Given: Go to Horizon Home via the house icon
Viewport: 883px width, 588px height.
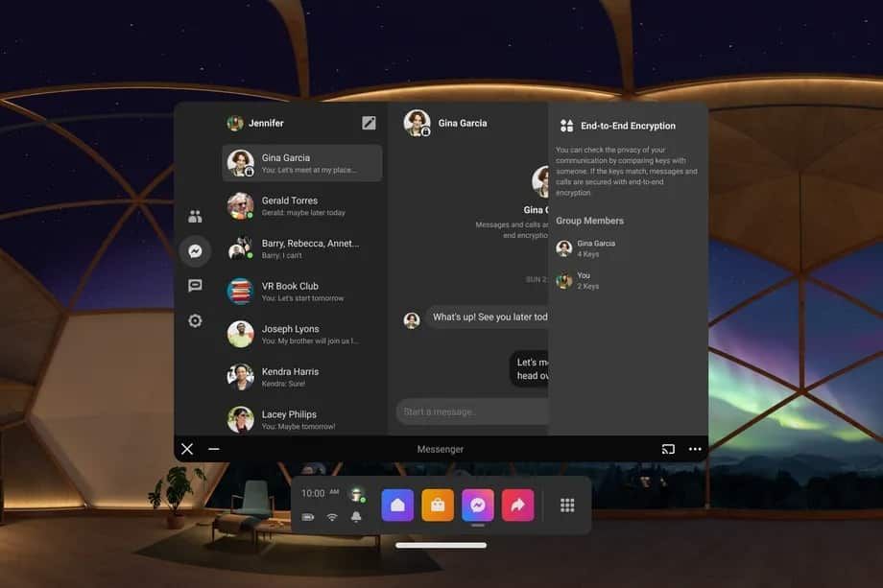Looking at the screenshot, I should coord(397,504).
